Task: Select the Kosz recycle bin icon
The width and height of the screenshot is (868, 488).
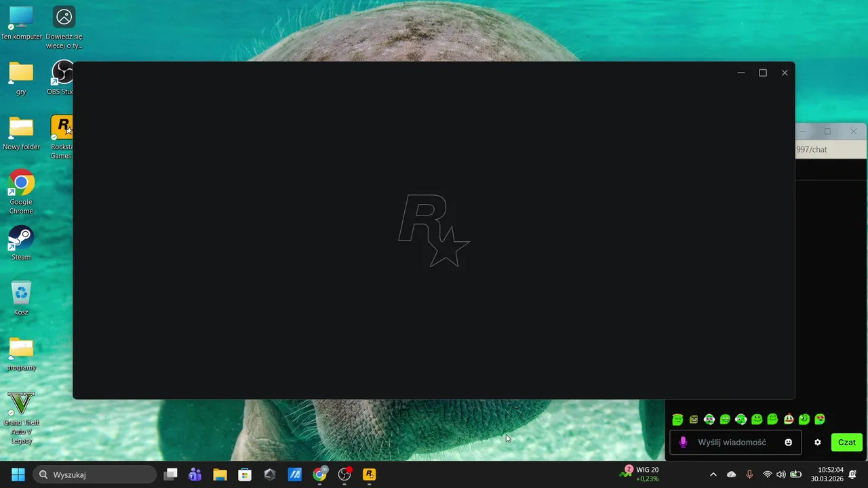Action: tap(21, 298)
